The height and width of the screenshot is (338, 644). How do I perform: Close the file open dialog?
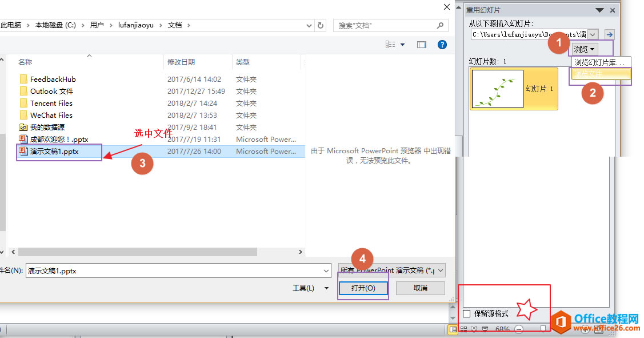(x=446, y=7)
